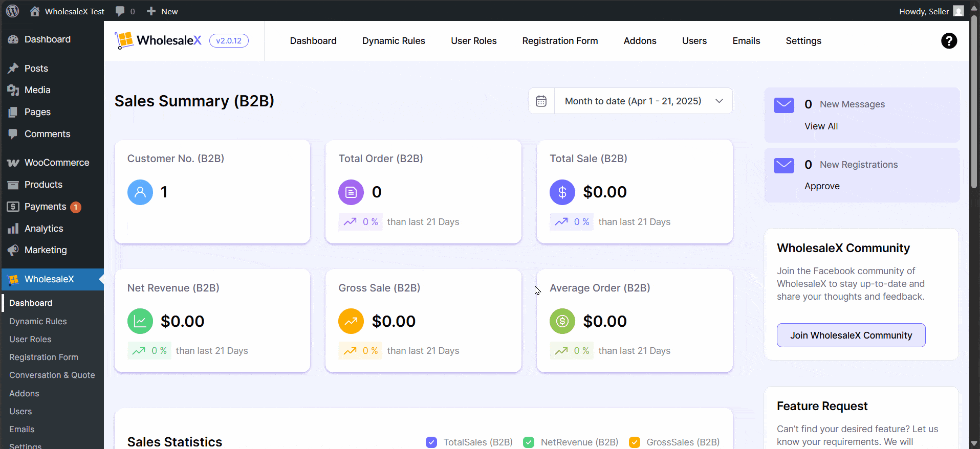Open Users in top navigation
The image size is (980, 449).
coord(694,41)
